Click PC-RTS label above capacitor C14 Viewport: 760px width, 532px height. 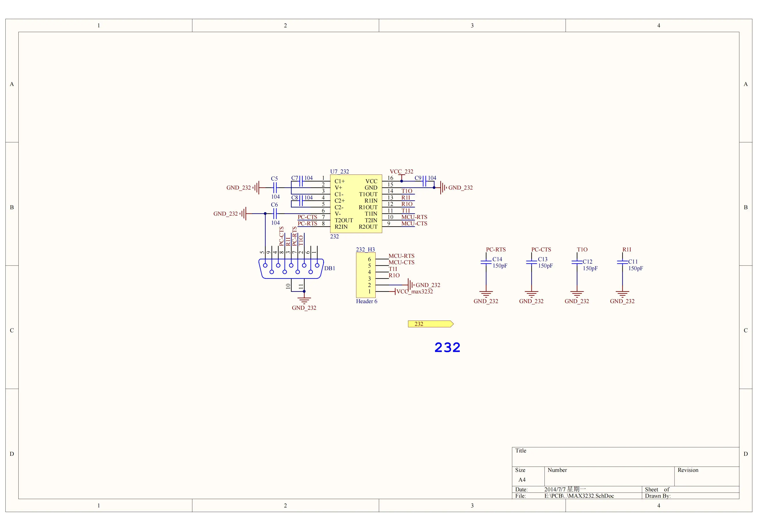(x=496, y=249)
